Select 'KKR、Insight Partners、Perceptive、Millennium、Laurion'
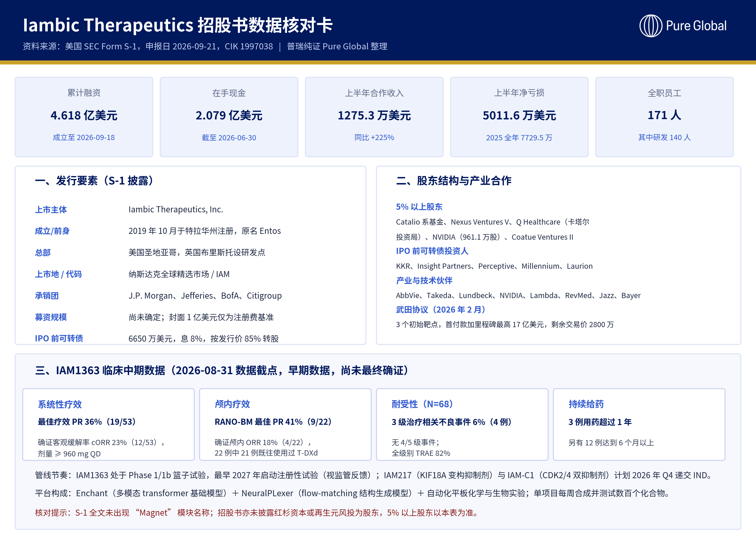The image size is (756, 552). [x=494, y=266]
